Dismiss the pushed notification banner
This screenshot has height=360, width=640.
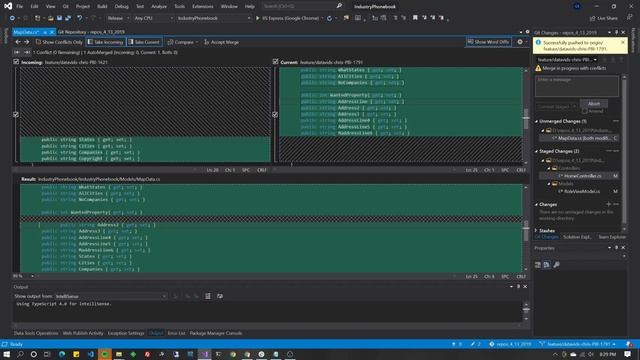623,42
